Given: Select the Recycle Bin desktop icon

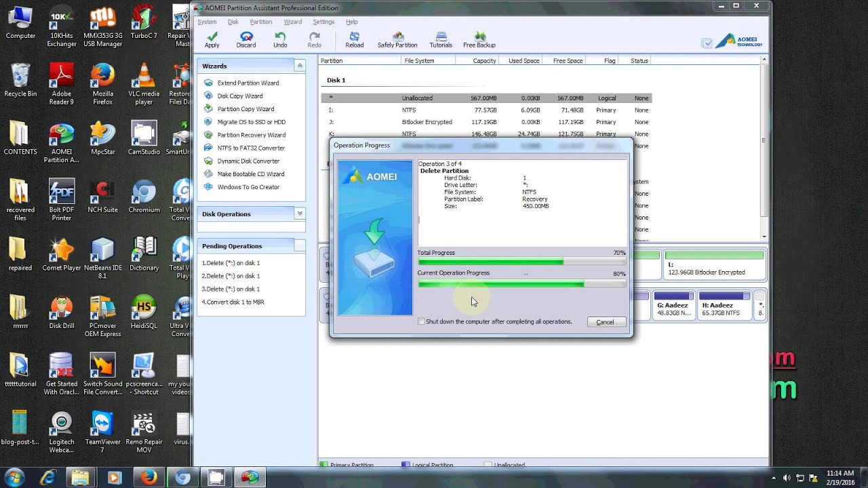Looking at the screenshot, I should (20, 80).
